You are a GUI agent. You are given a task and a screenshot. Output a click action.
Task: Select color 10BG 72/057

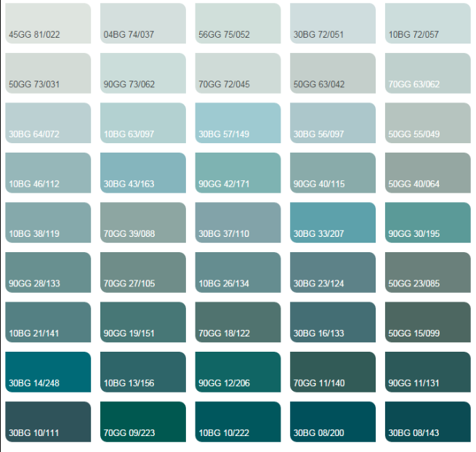point(428,23)
